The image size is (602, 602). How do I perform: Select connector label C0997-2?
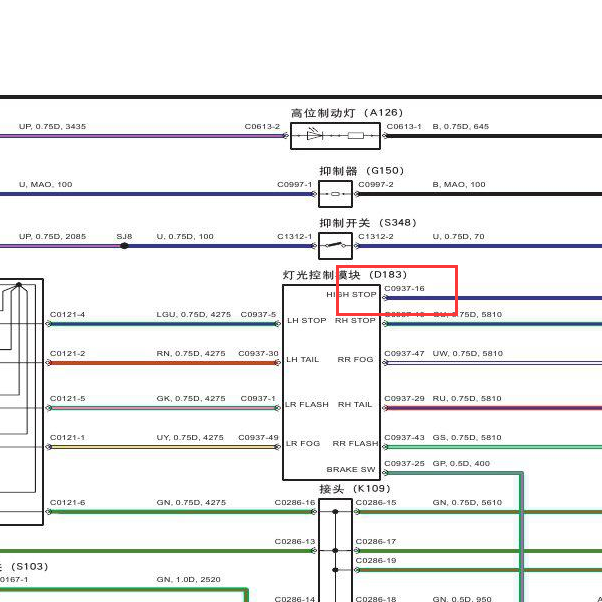376,184
